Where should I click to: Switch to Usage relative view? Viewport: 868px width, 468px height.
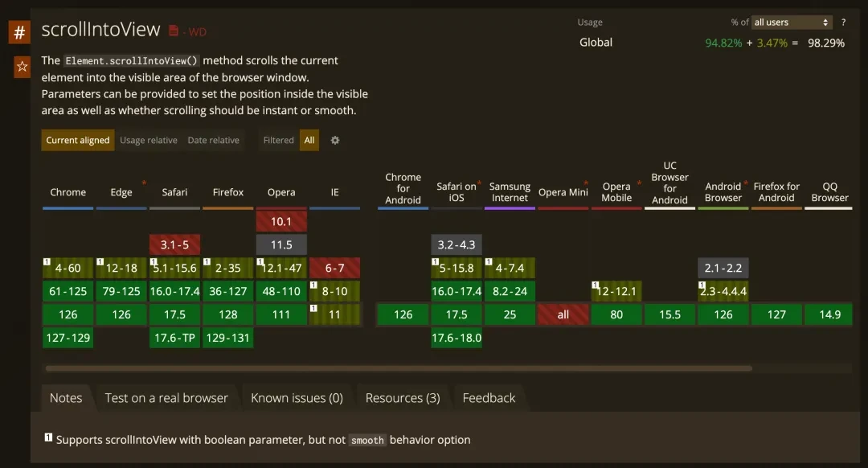[x=149, y=140]
